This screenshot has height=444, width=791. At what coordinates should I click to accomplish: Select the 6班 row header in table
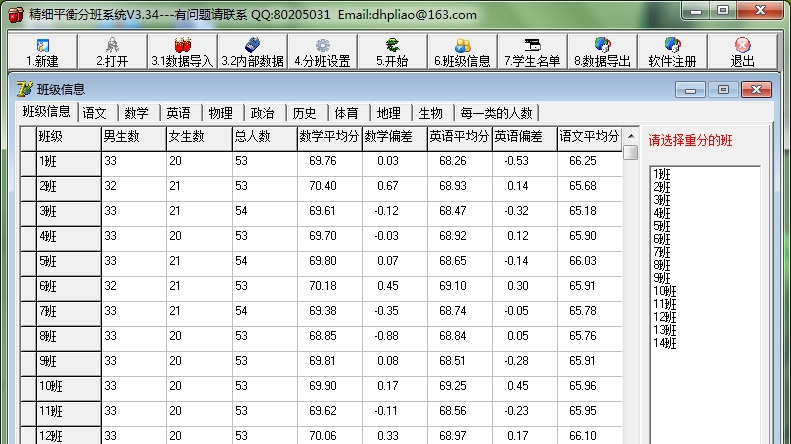coord(69,289)
